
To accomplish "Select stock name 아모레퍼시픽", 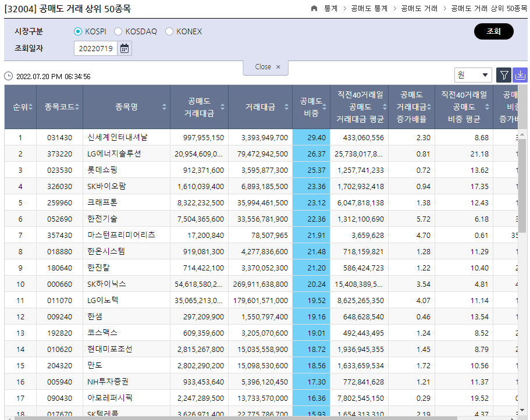I will click(110, 398).
